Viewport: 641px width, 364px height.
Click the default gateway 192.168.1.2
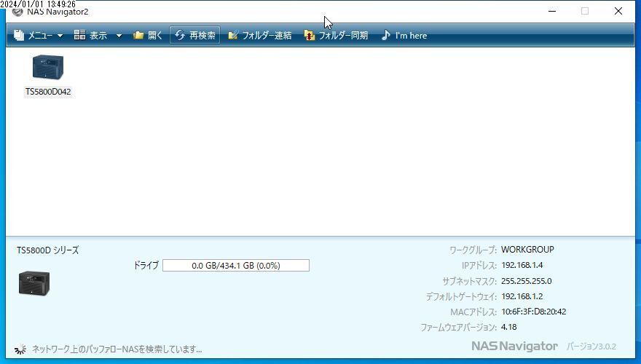[x=522, y=296]
